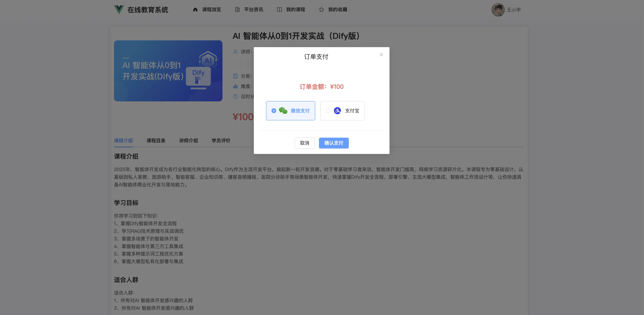Click the star icon beside 我的收藏
Screen dimensions: 644x315
(x=321, y=9)
